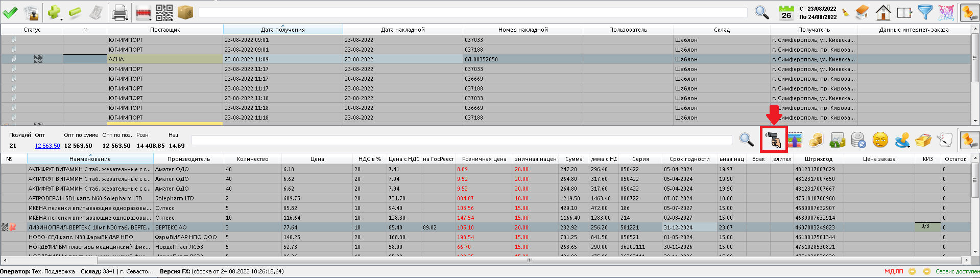980x278 pixels.
Task: Click the top search input field
Action: tap(472, 13)
